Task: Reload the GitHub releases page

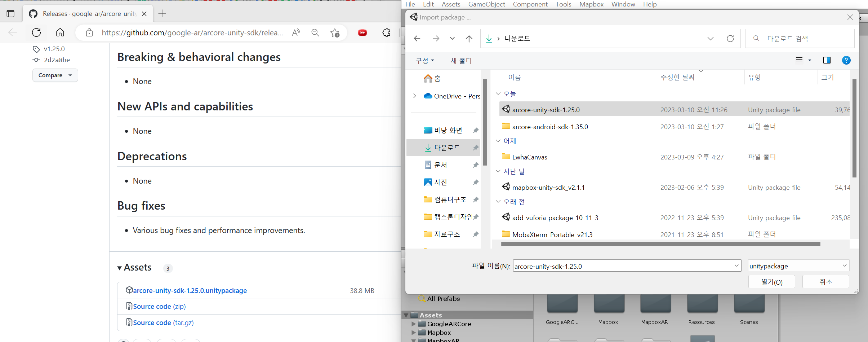Action: pyautogui.click(x=36, y=32)
